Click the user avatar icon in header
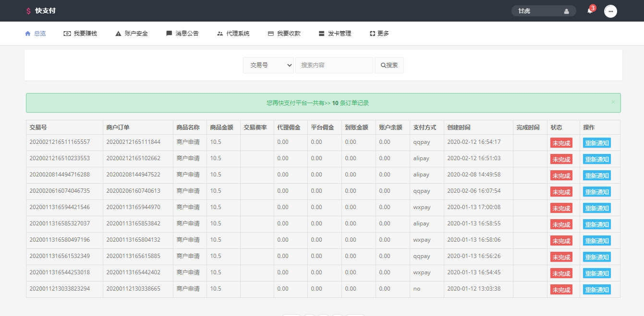The width and height of the screenshot is (644, 316). [566, 11]
